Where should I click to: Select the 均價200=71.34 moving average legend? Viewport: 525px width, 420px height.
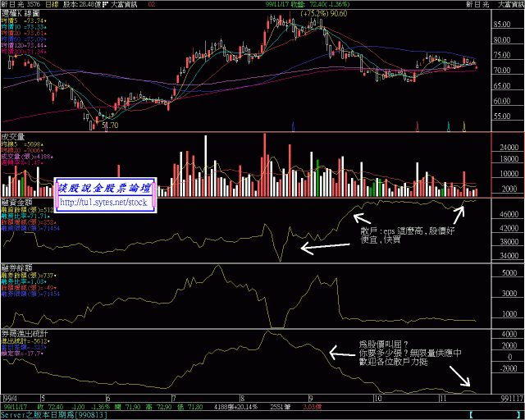click(x=24, y=52)
